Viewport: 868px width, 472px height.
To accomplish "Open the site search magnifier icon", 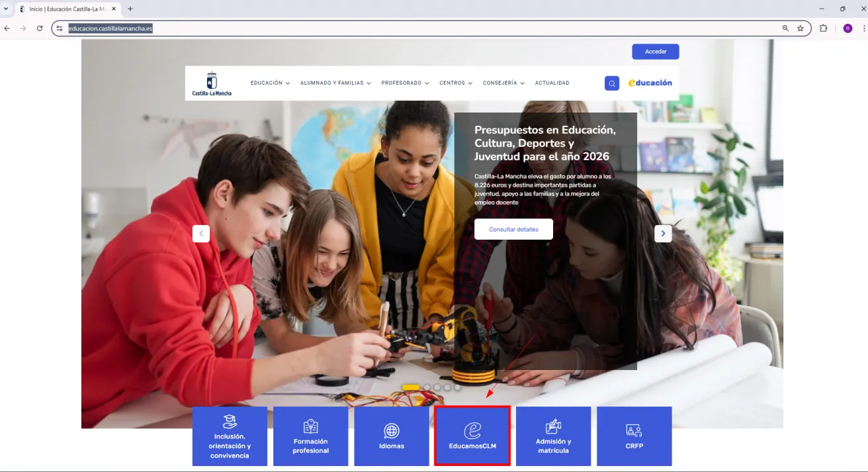I will [x=611, y=83].
